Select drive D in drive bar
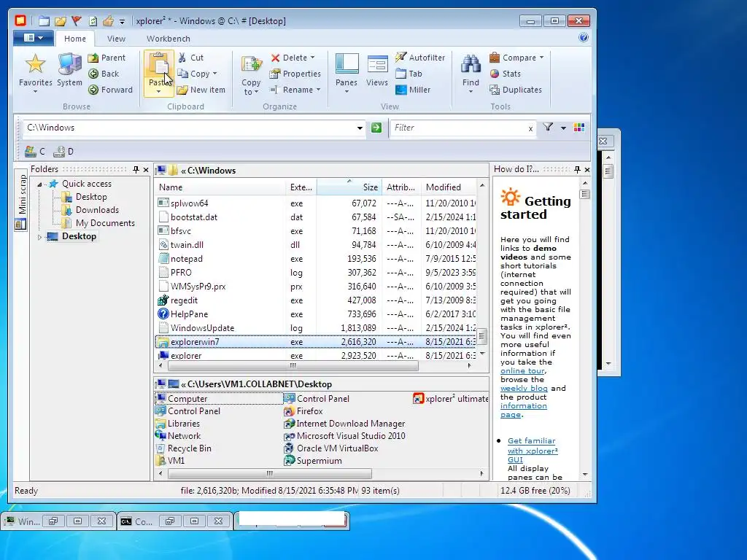 click(x=63, y=152)
